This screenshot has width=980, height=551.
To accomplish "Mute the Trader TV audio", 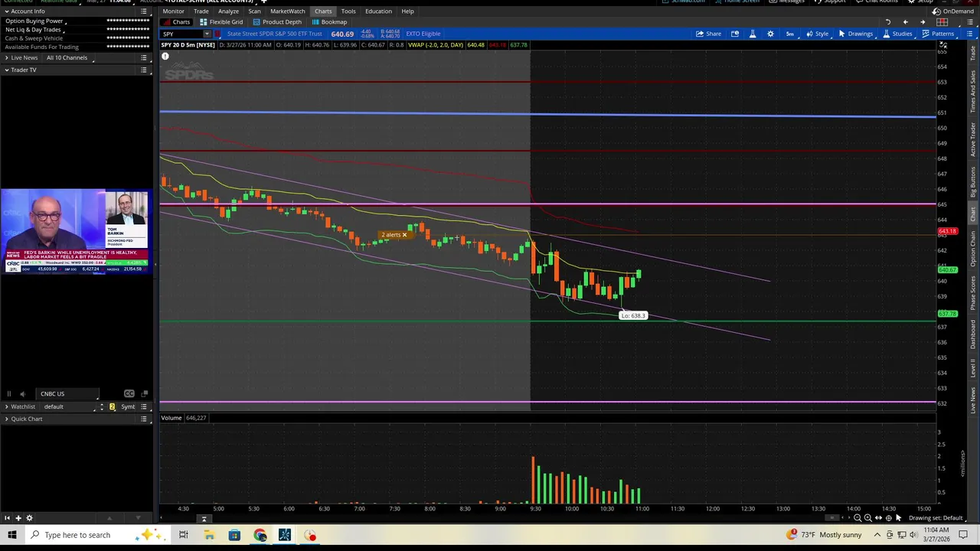I will (x=22, y=394).
